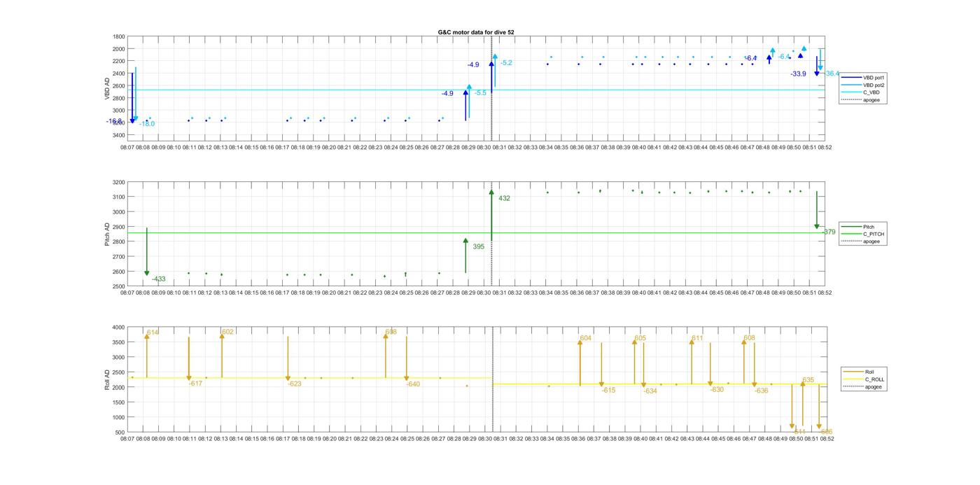
Task: Click the '2200' y-axis tick label
Action: (119, 61)
